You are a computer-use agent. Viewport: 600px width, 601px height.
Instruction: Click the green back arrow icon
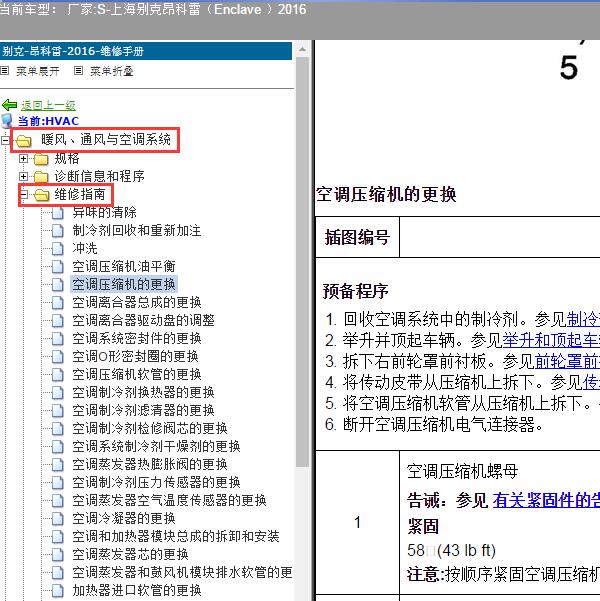pyautogui.click(x=9, y=105)
